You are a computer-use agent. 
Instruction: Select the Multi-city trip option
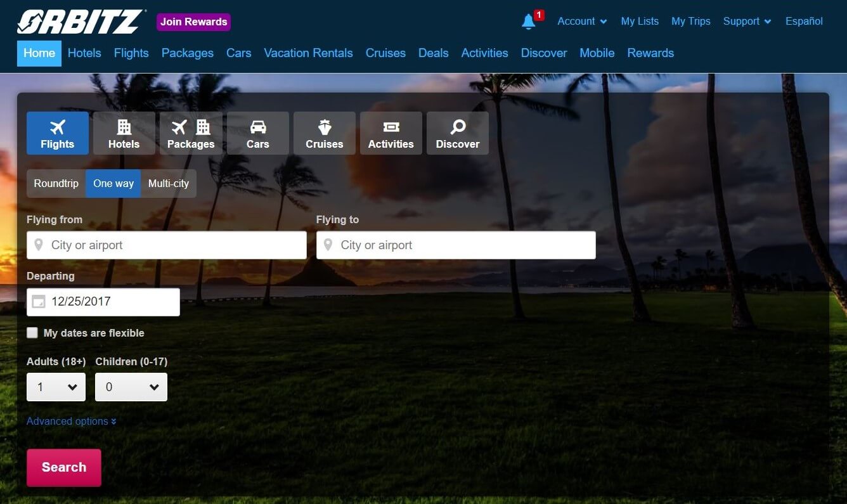(168, 183)
